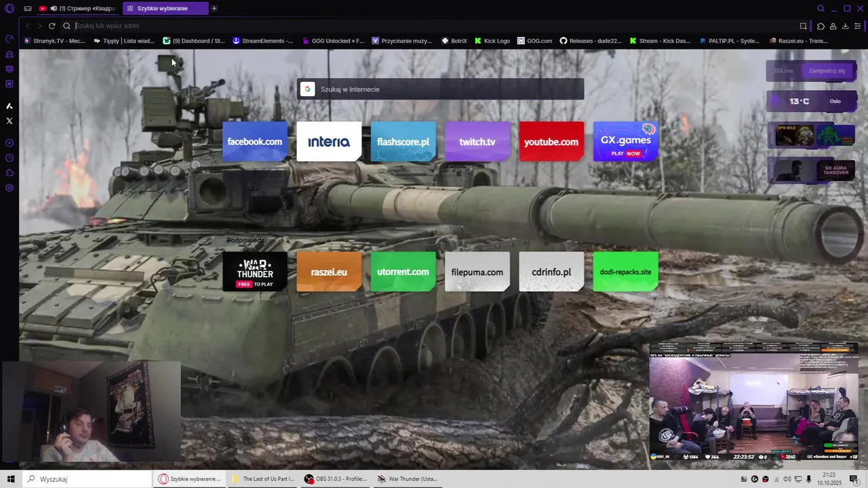Open Przycinanie muzy bookmark
Image resolution: width=868 pixels, height=488 pixels.
402,41
